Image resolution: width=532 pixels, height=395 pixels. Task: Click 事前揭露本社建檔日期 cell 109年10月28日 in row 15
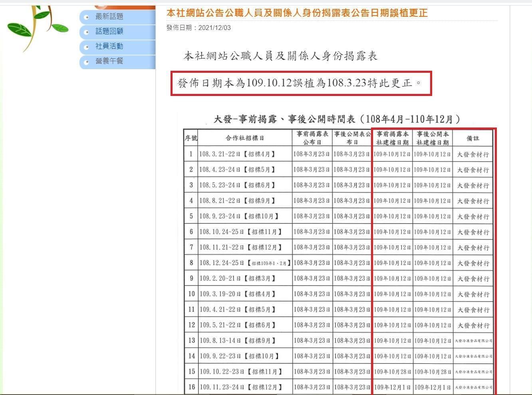pos(392,372)
